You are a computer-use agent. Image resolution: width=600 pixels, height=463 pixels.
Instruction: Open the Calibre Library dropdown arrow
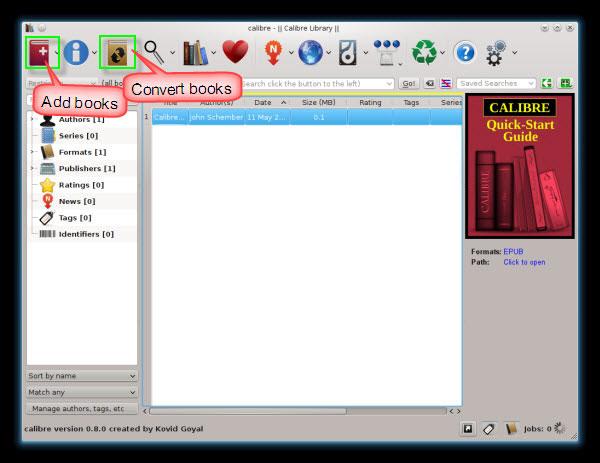tap(213, 53)
